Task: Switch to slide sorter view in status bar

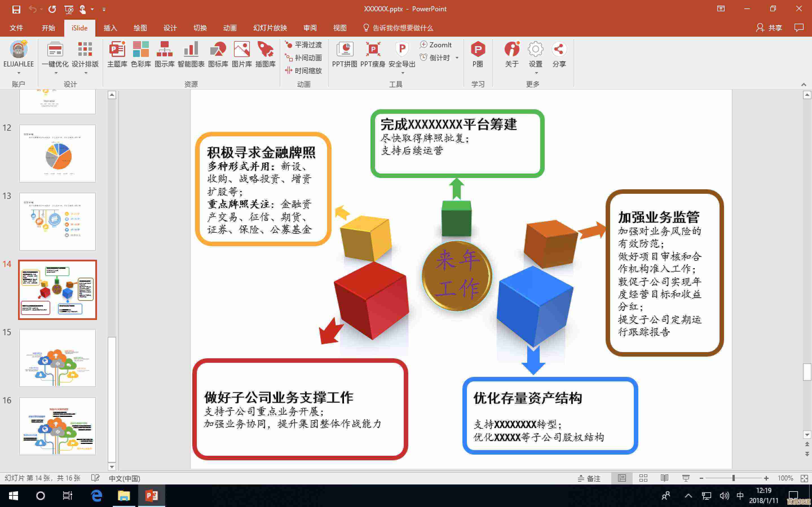Action: point(644,479)
